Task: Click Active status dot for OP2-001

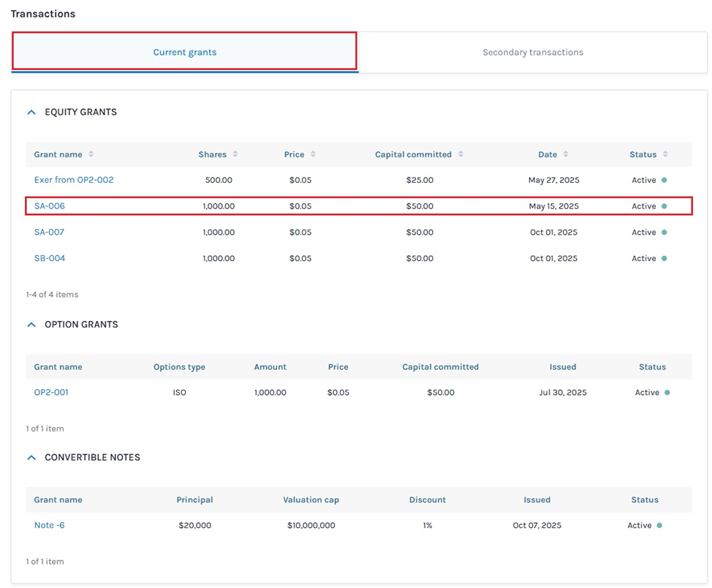Action: click(667, 393)
